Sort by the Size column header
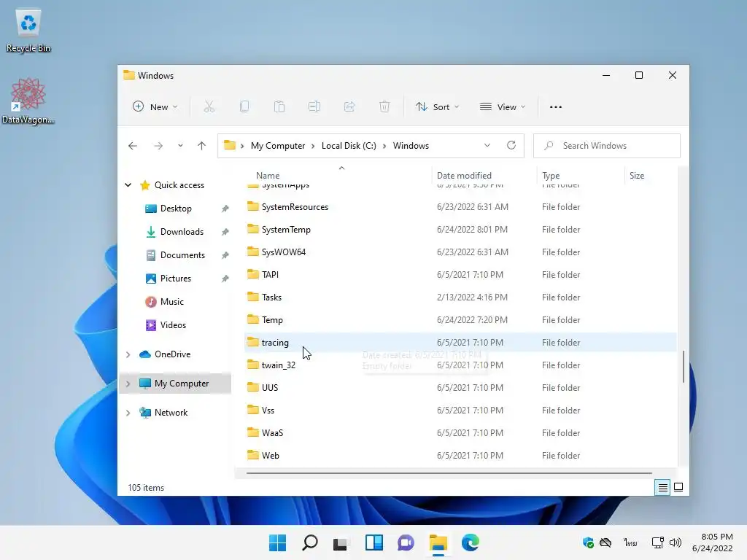Screen dimensions: 747x560 [636, 175]
